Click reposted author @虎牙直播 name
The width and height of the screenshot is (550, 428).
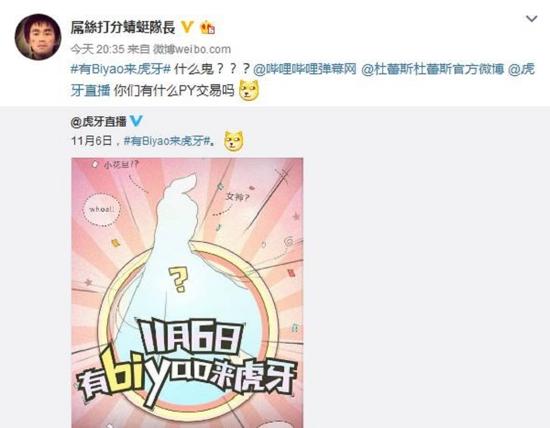(x=98, y=122)
